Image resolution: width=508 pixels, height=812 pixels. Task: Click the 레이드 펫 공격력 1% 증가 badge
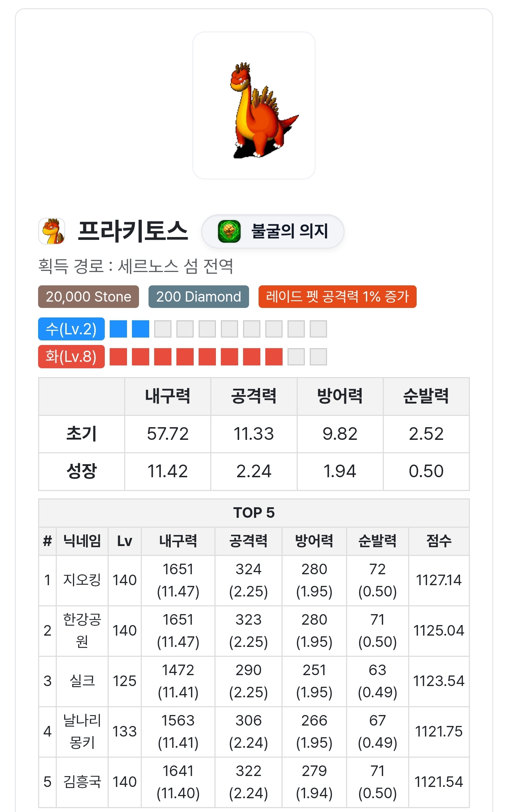point(337,297)
